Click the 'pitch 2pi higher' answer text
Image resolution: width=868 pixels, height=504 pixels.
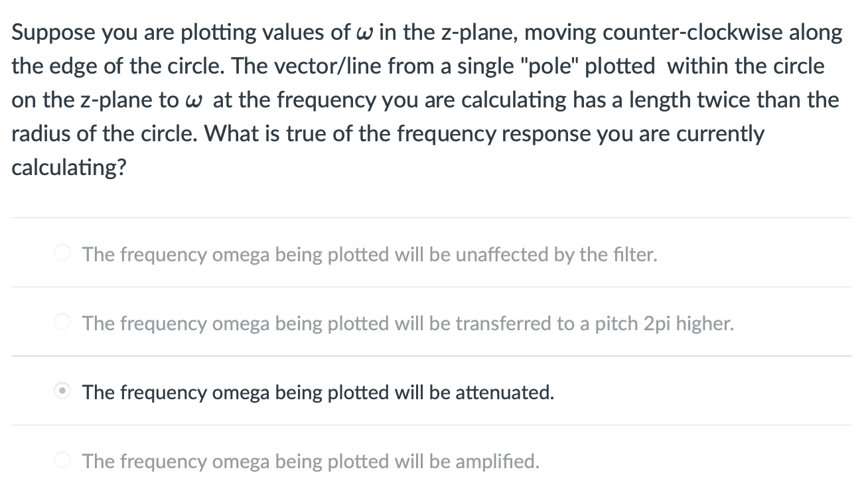coord(407,323)
